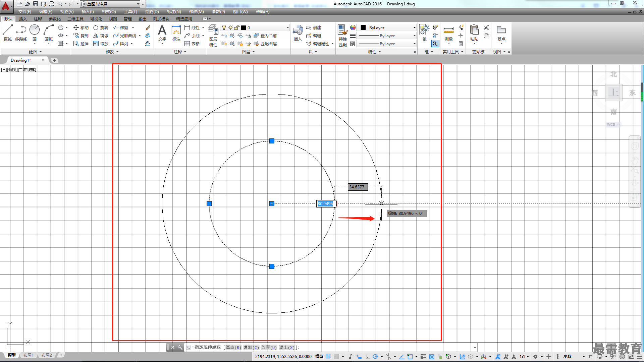Image resolution: width=644 pixels, height=362 pixels.
Task: Click Match Properties (特性匹配) icon
Action: tap(342, 36)
